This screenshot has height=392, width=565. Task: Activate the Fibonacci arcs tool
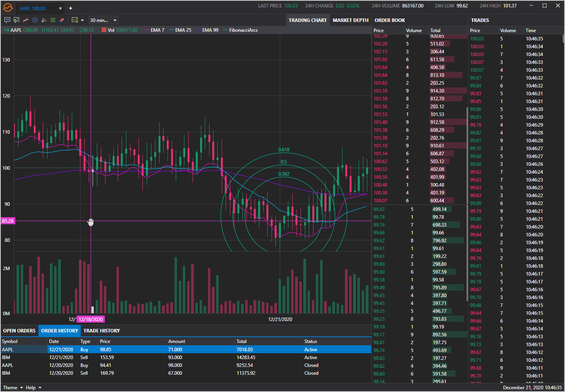tap(35, 20)
